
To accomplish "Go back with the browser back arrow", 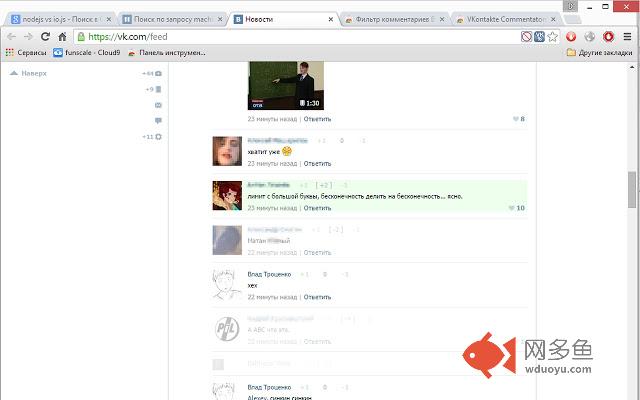I will [x=11, y=37].
